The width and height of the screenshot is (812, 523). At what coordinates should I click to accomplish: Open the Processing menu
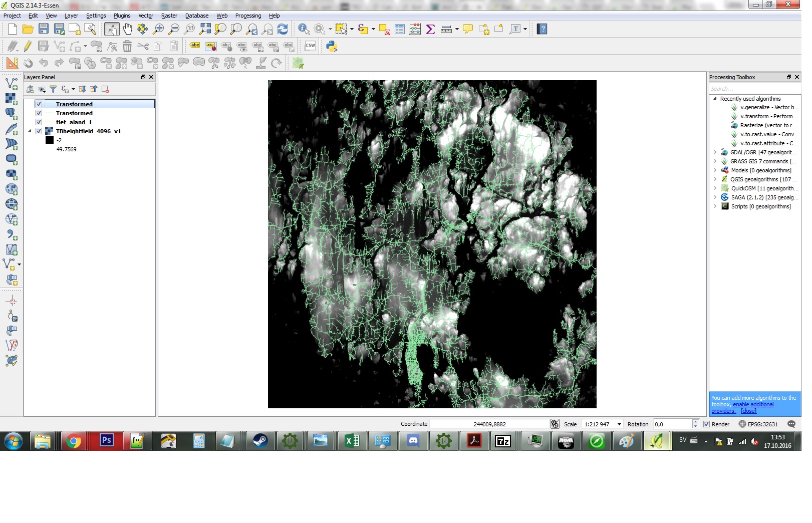tap(248, 16)
